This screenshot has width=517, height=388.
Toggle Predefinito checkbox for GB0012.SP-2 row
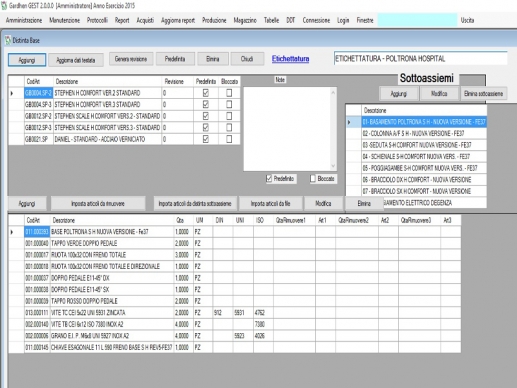(x=206, y=116)
